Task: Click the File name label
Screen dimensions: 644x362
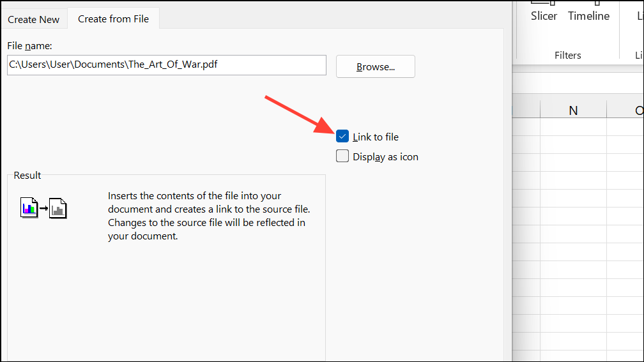Action: pos(29,46)
